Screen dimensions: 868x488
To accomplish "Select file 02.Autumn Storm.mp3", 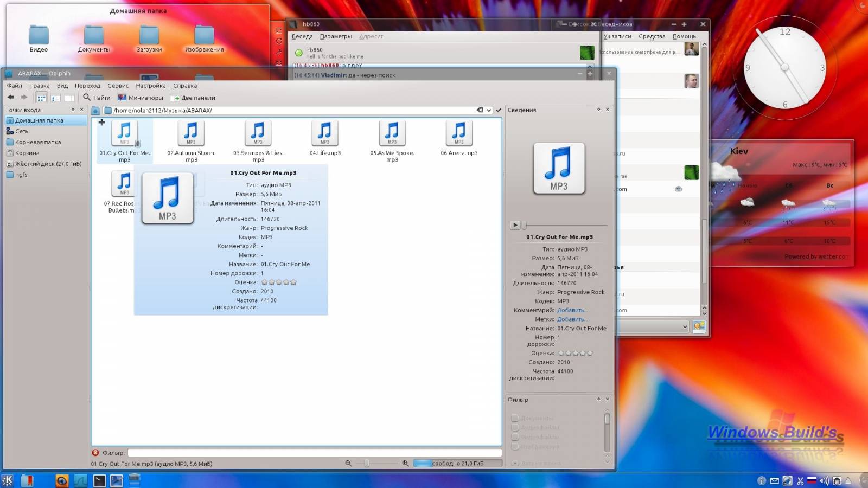I will (x=191, y=141).
